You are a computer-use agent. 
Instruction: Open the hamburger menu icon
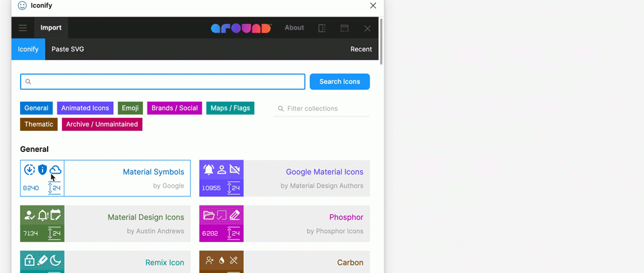[23, 28]
